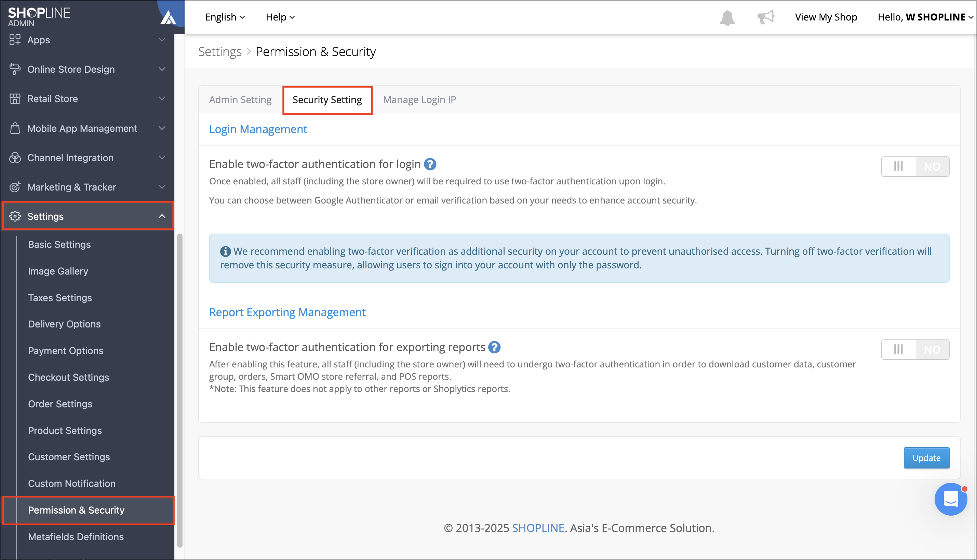Image resolution: width=977 pixels, height=560 pixels.
Task: Open the live chat support bubble
Action: click(950, 499)
